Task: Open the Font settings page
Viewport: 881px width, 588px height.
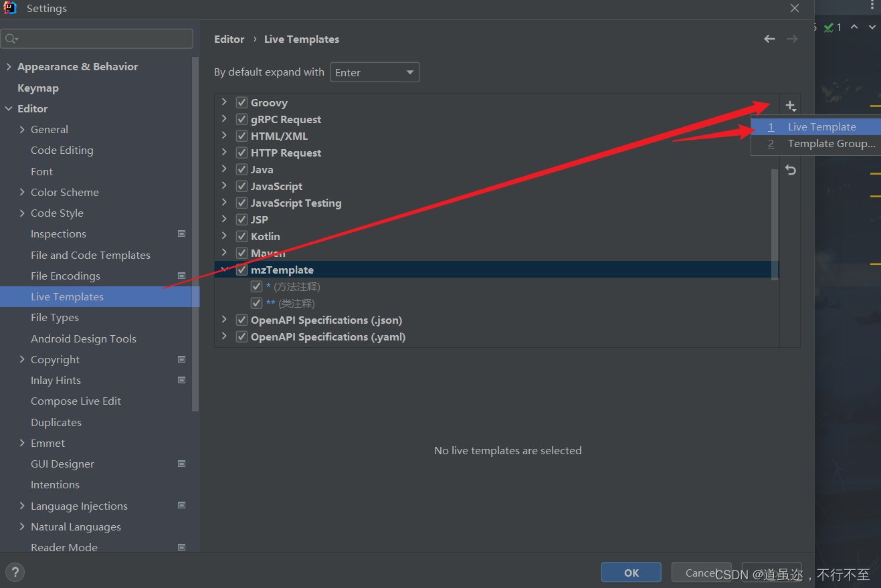Action: [x=41, y=171]
